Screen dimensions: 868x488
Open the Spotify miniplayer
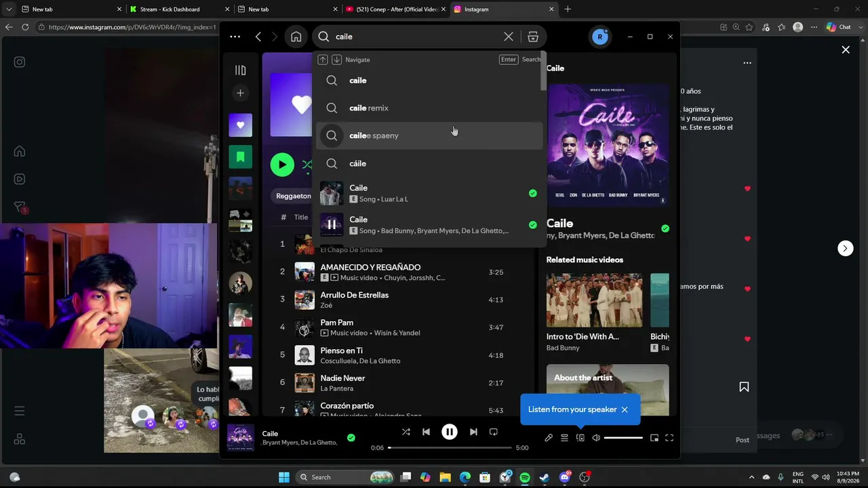(x=654, y=438)
